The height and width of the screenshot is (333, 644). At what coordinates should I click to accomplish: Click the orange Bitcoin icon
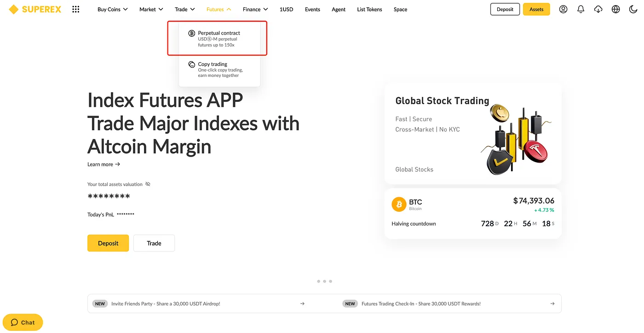(399, 204)
